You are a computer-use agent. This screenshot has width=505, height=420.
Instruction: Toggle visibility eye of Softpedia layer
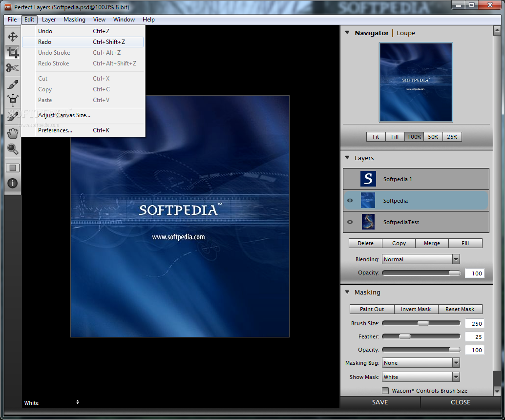click(x=350, y=200)
